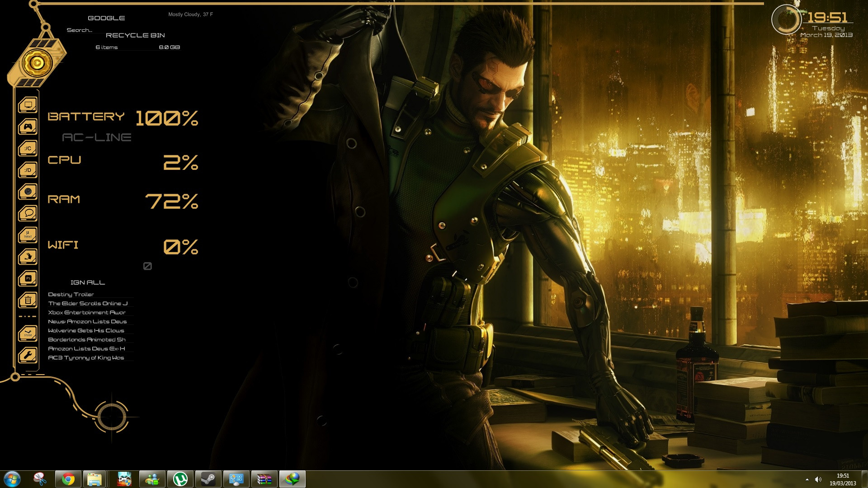Click the circular dial beside the clock
The image size is (868, 488).
786,19
